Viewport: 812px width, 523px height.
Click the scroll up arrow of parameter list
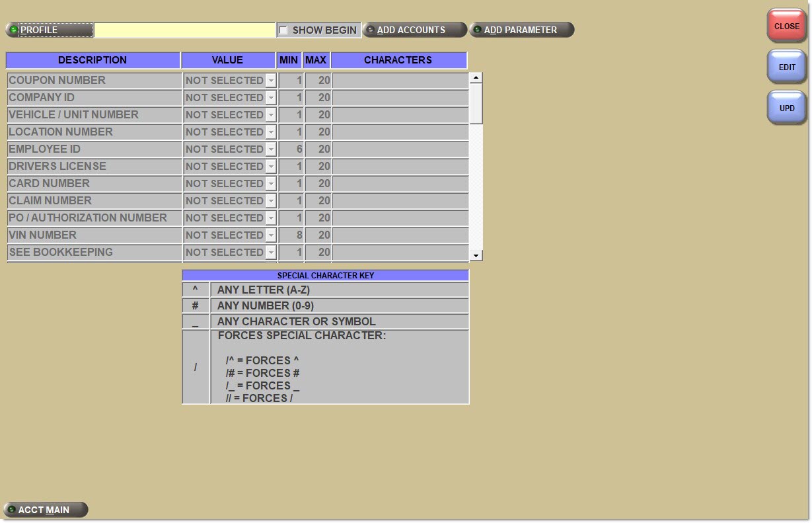coord(476,78)
